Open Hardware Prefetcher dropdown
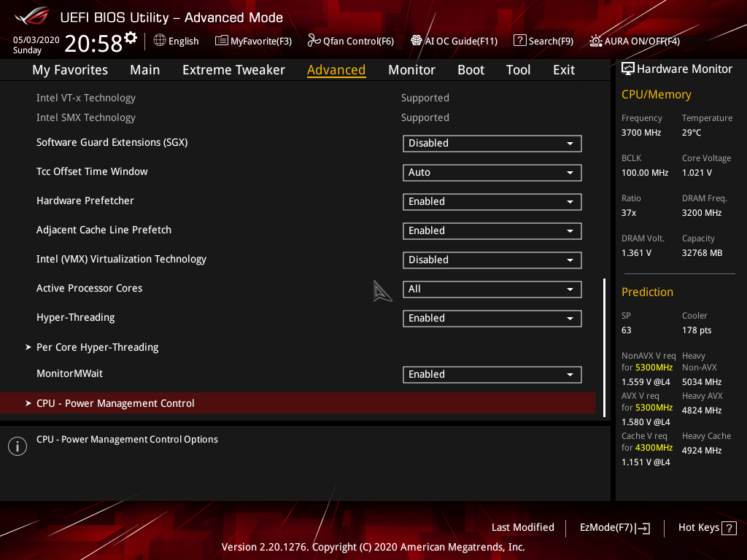 [x=492, y=201]
